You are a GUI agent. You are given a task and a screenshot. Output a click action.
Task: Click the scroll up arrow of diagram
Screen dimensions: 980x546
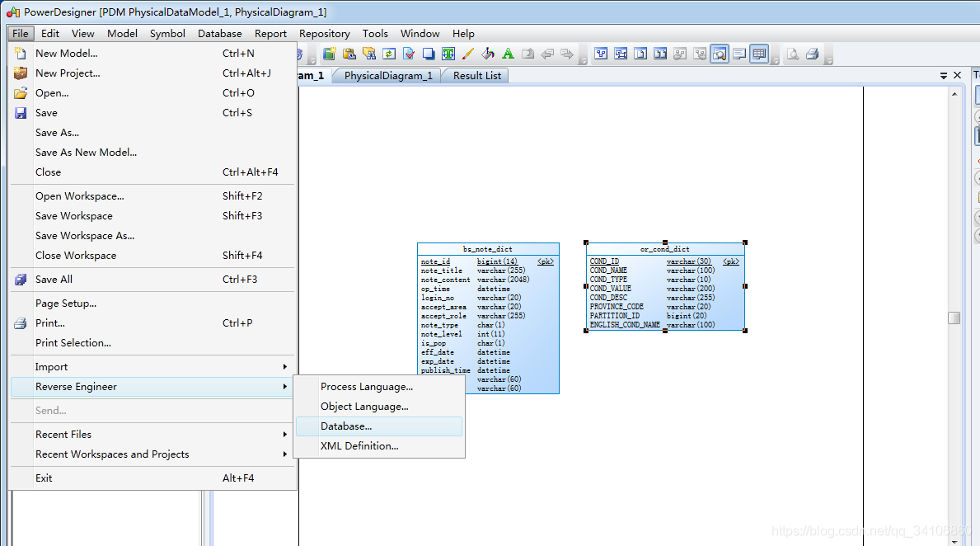coord(954,94)
